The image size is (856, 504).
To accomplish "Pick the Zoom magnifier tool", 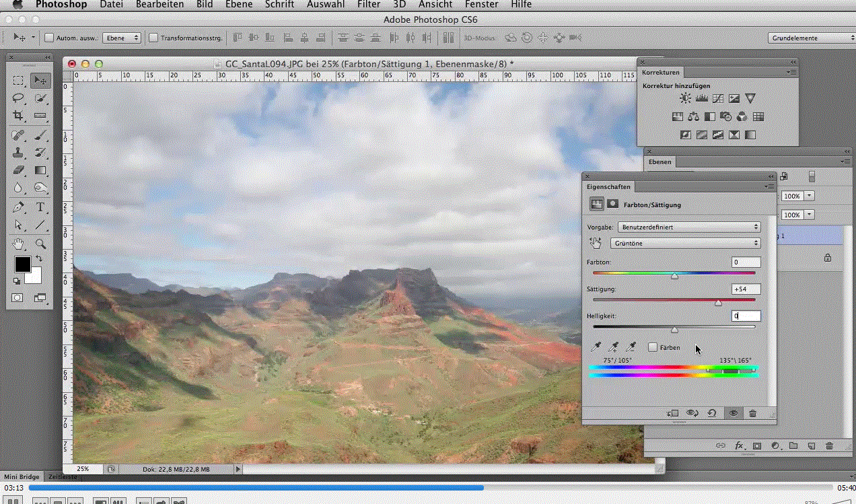I will [40, 244].
